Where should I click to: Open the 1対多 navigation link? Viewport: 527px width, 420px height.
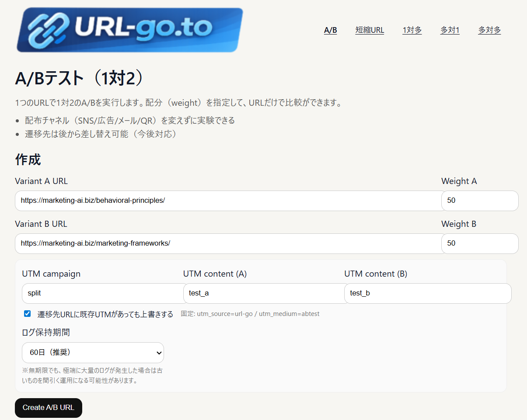pyautogui.click(x=412, y=30)
